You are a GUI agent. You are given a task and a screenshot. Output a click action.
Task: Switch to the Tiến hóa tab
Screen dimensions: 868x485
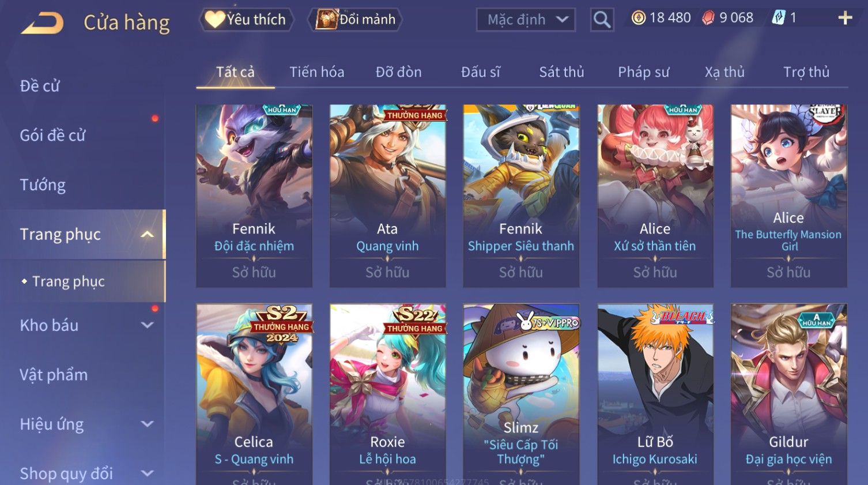(x=317, y=72)
